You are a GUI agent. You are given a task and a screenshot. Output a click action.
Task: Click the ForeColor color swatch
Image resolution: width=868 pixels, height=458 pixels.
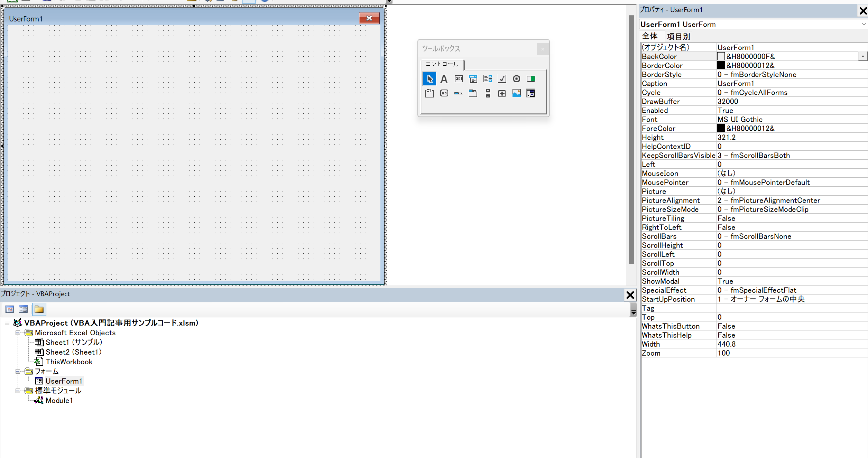(x=721, y=128)
